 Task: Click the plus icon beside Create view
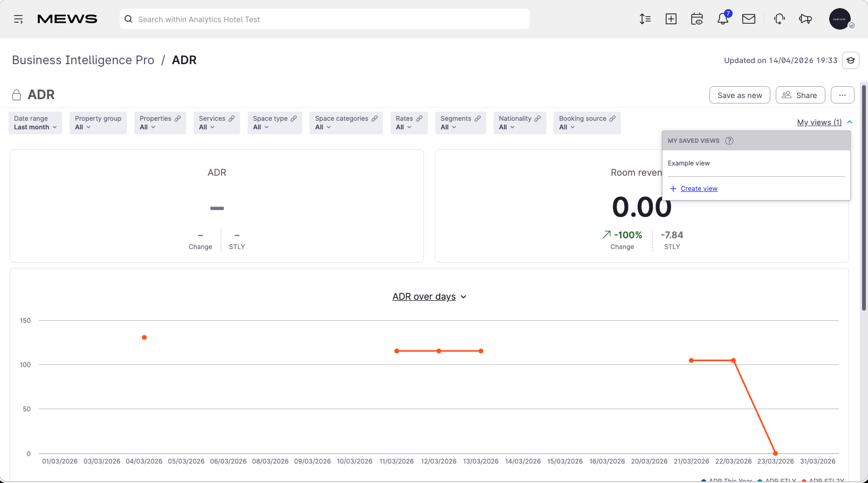tap(673, 189)
